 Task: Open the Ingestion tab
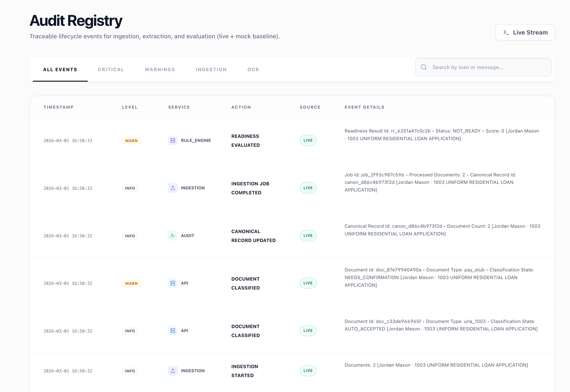[211, 69]
